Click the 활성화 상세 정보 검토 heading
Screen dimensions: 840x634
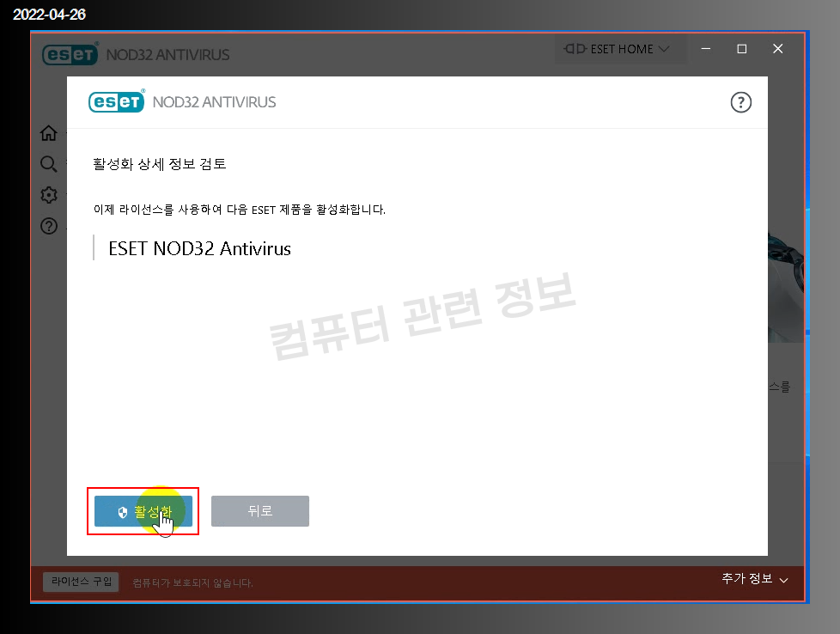[159, 164]
